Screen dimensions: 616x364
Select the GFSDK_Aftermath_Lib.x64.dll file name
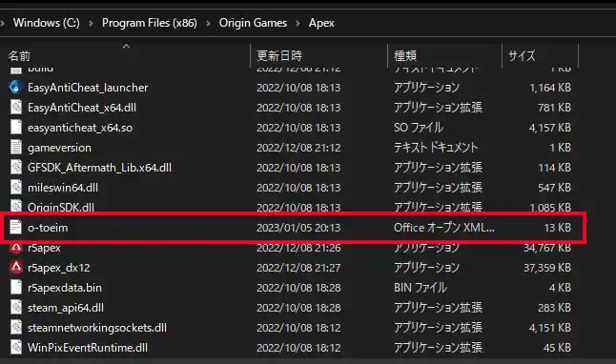click(x=99, y=168)
